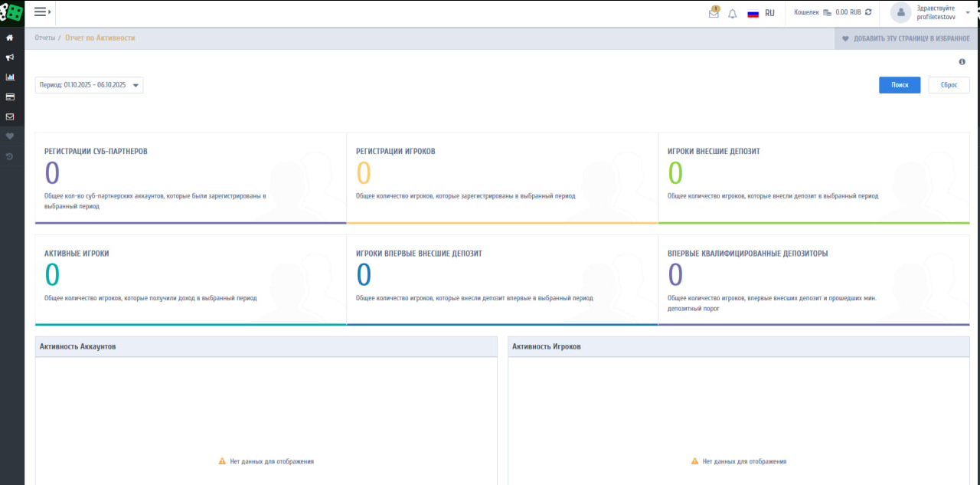Click the credit card payments sidebar icon
The height and width of the screenshot is (485, 980).
[x=10, y=97]
